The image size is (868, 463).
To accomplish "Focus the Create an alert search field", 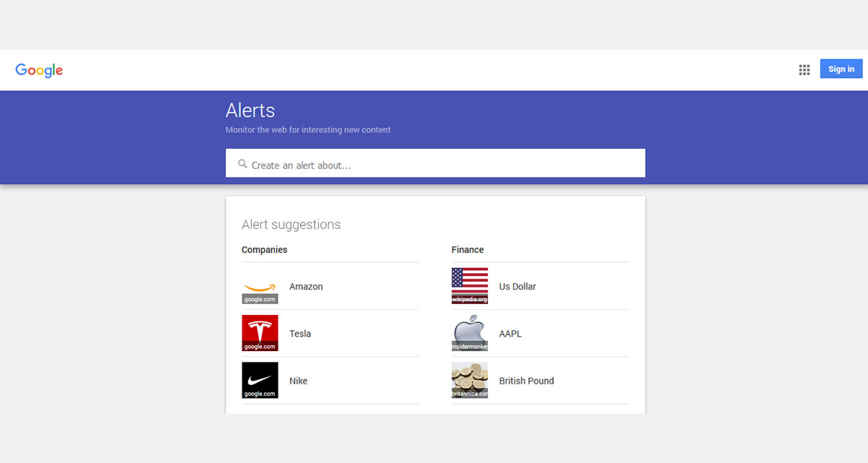I will [435, 163].
